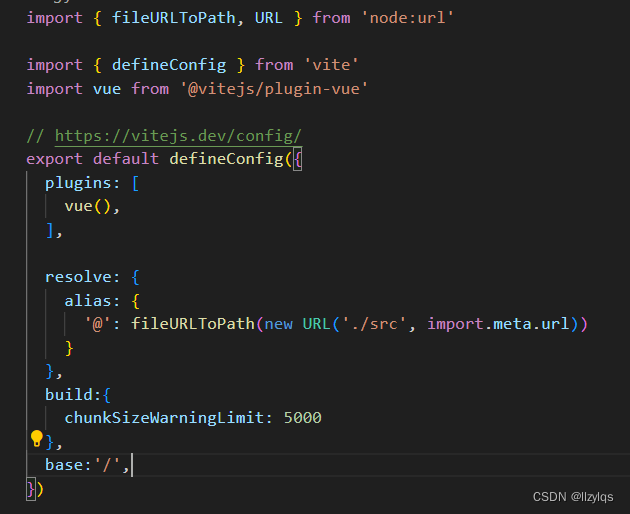The image size is (630, 514).
Task: Click the build property key
Action: pyautogui.click(x=69, y=395)
